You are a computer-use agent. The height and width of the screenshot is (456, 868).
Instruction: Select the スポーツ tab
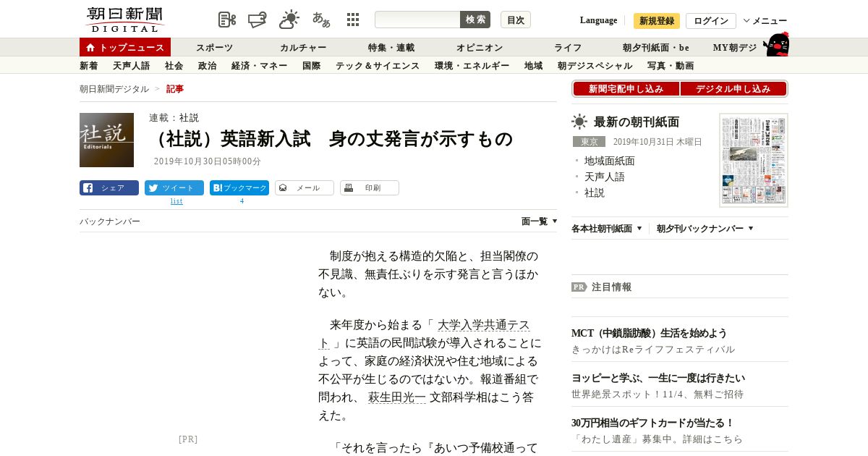tap(215, 47)
